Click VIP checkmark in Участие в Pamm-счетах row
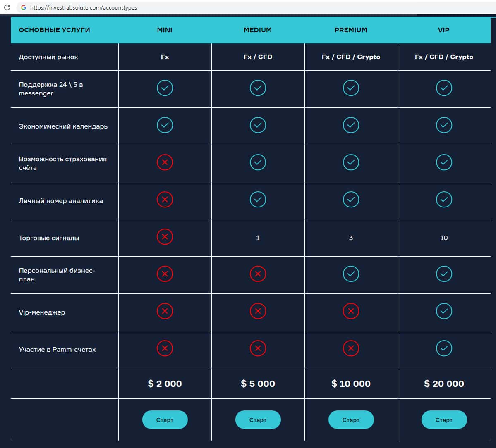 tap(444, 348)
